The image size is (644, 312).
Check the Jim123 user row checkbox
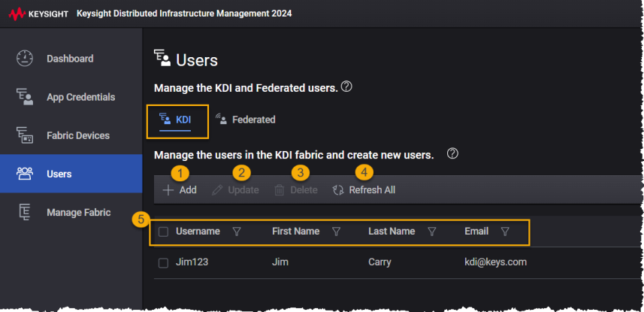(x=164, y=263)
